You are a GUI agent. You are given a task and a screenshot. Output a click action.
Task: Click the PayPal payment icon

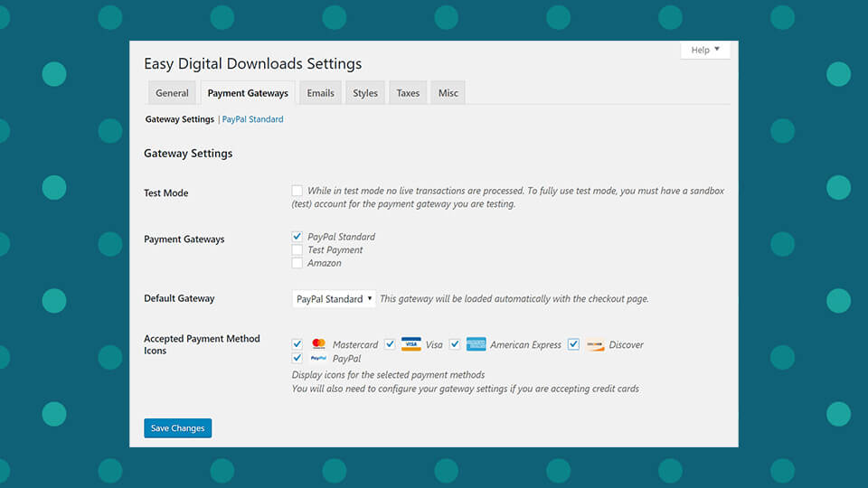tap(318, 359)
